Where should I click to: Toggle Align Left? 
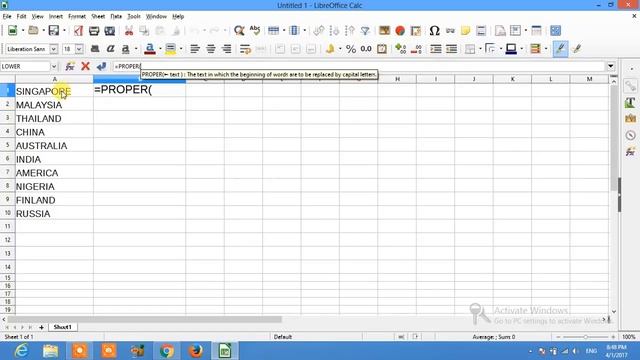coord(195,49)
